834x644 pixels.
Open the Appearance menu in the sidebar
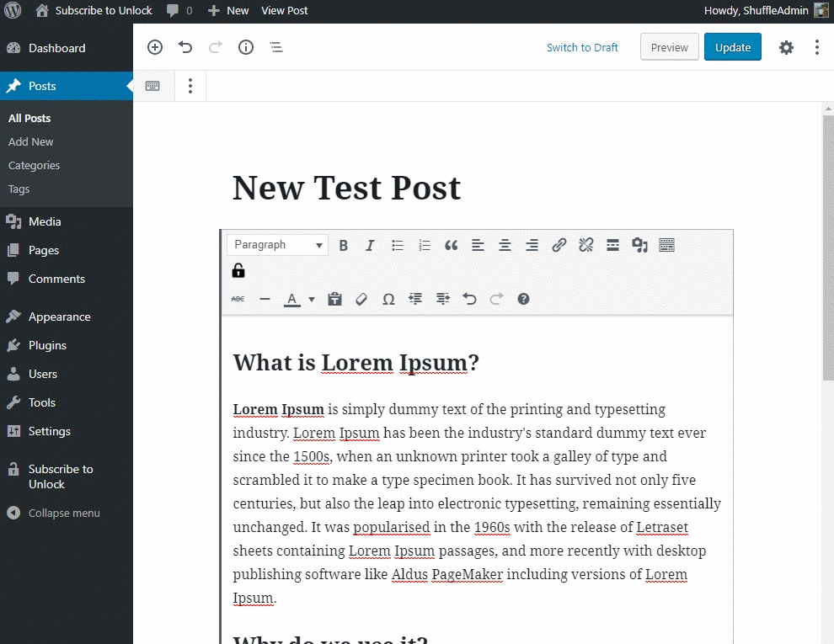coord(60,317)
